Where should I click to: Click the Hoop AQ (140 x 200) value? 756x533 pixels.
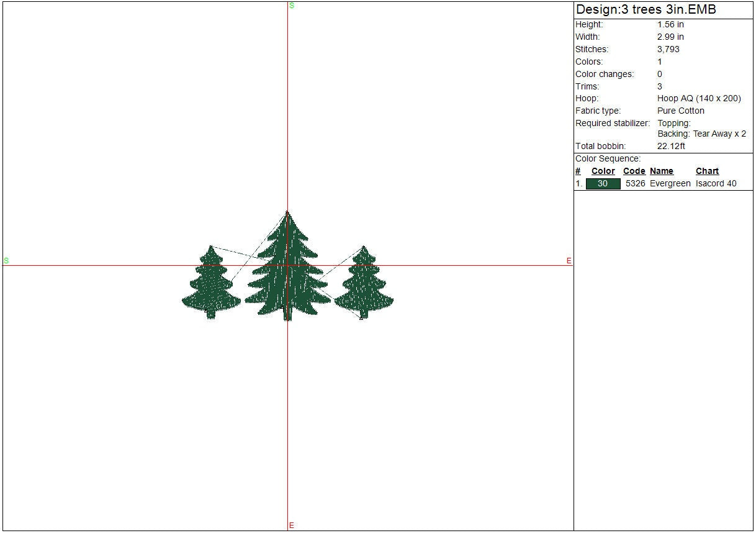tap(699, 99)
